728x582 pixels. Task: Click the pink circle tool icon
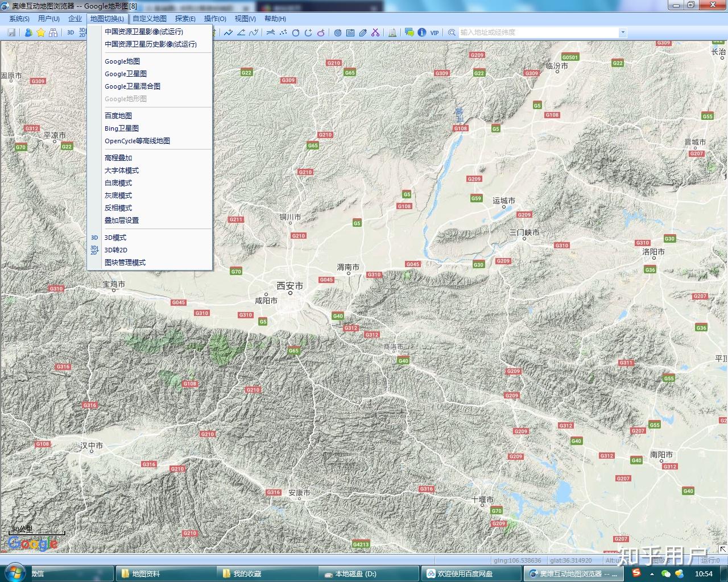(x=321, y=32)
